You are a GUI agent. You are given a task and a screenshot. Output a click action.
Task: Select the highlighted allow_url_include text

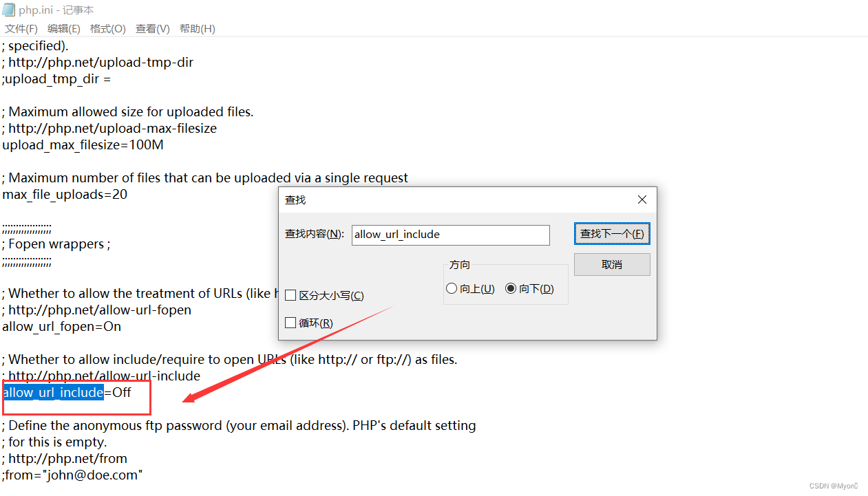[x=53, y=392]
